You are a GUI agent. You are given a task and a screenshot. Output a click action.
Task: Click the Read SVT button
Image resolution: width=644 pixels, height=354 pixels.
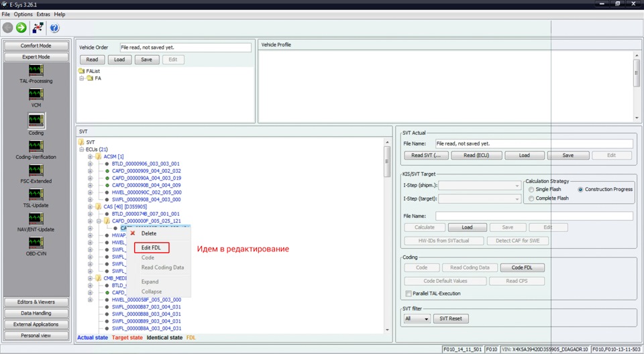pyautogui.click(x=426, y=156)
